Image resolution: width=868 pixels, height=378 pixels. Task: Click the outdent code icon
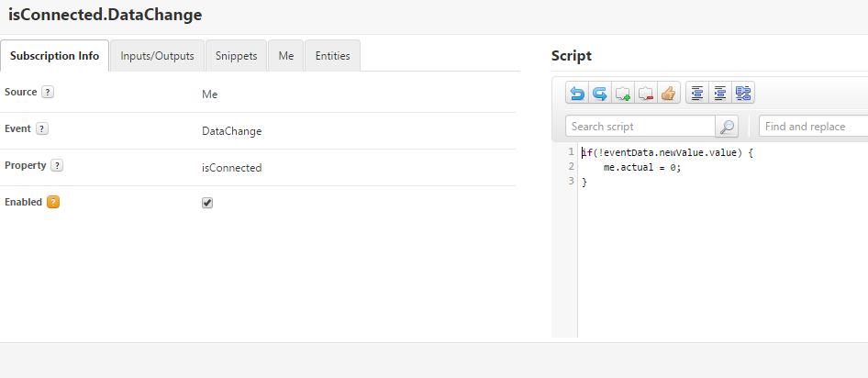pos(697,93)
